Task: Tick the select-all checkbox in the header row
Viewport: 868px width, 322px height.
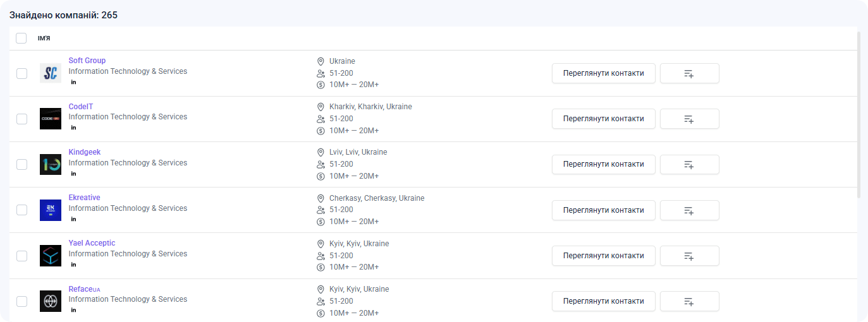Action: (x=21, y=38)
